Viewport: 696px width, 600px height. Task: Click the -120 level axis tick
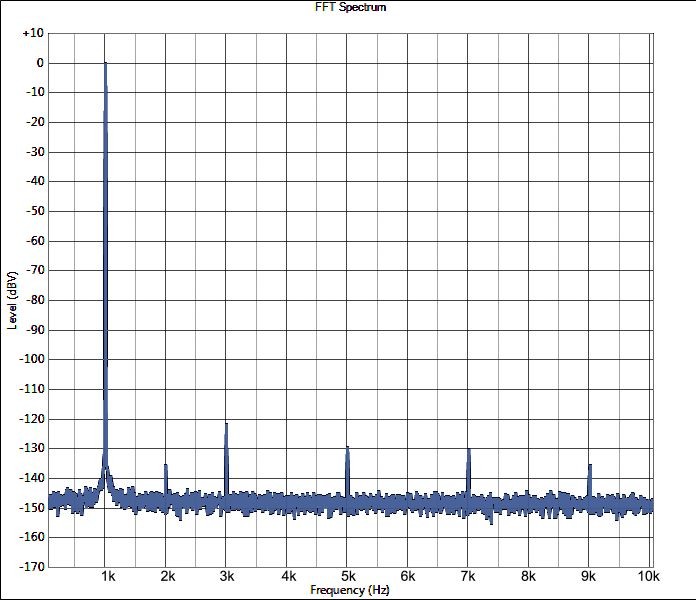click(x=32, y=418)
